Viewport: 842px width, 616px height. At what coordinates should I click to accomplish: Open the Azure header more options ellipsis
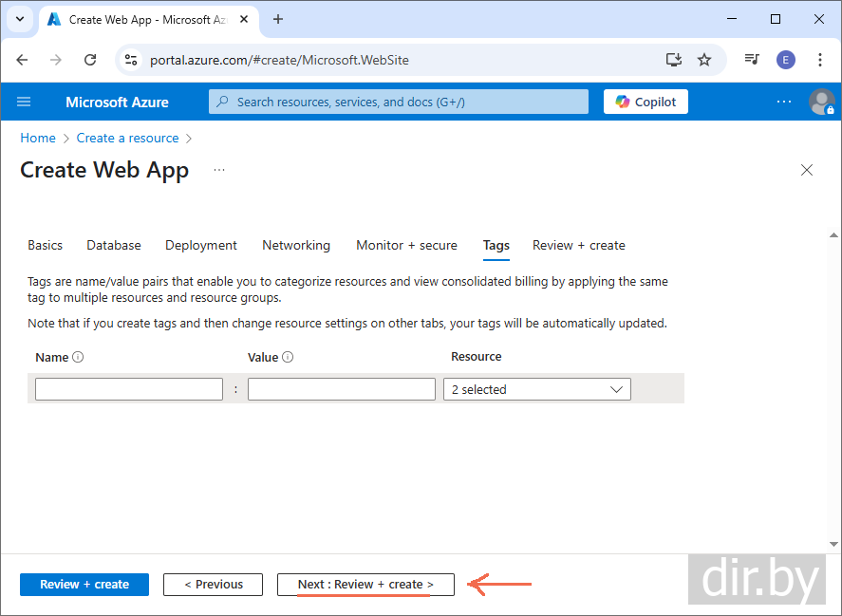784,102
